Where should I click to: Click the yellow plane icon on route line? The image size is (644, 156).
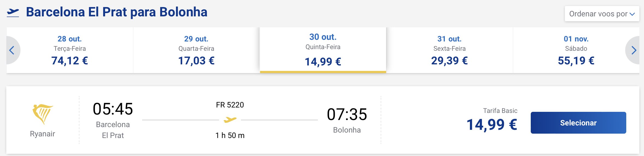click(x=230, y=119)
